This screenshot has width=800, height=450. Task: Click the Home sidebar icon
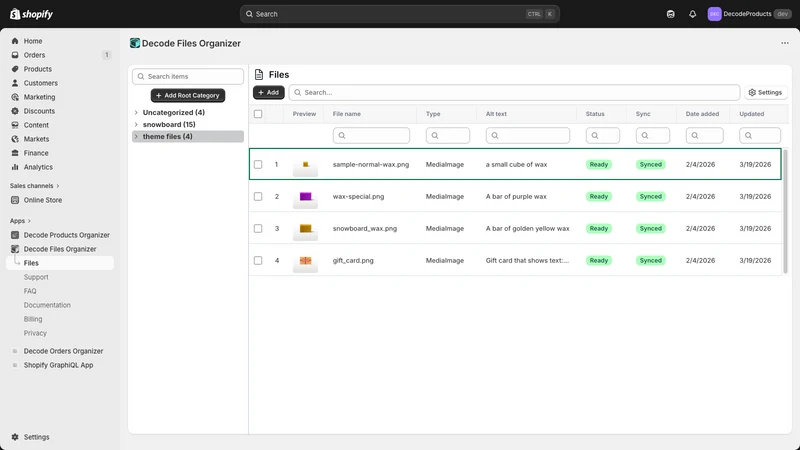[x=15, y=41]
